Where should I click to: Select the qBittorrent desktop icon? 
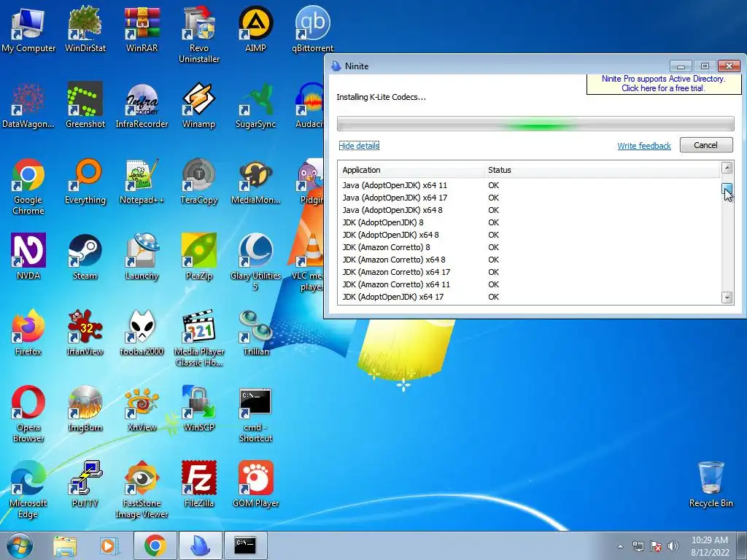(312, 29)
